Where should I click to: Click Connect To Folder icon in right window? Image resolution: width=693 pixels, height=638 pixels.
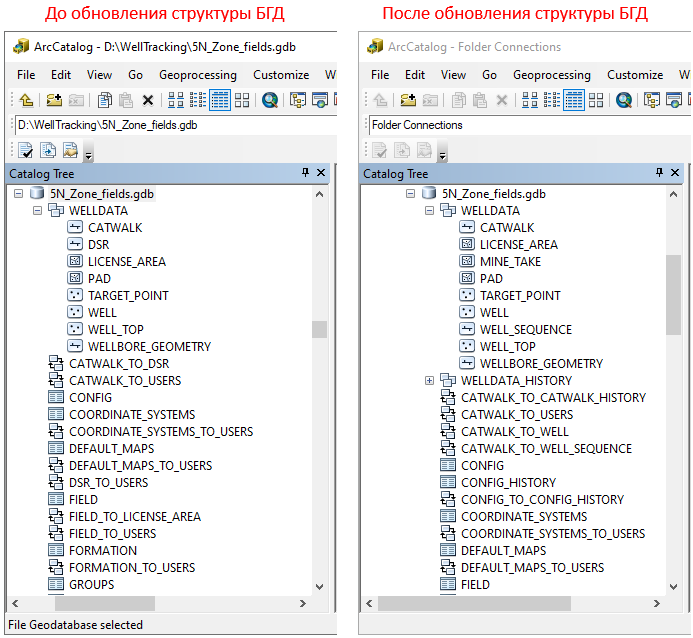coord(408,100)
